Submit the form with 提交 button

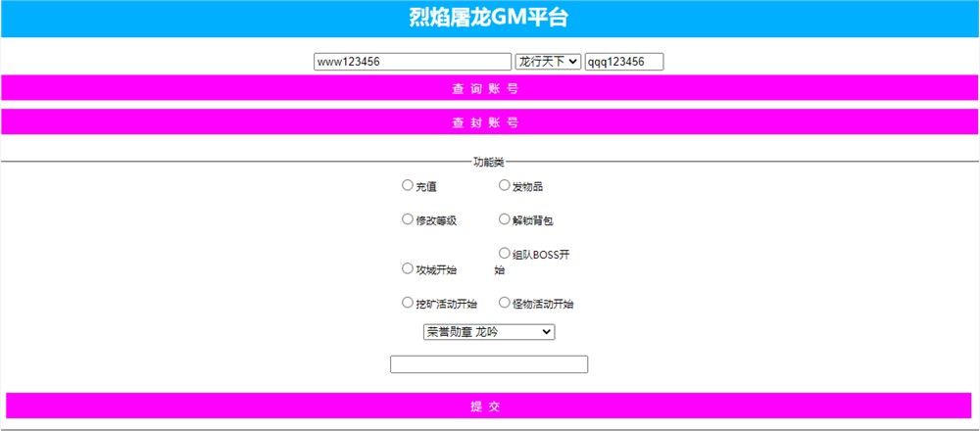(489, 406)
